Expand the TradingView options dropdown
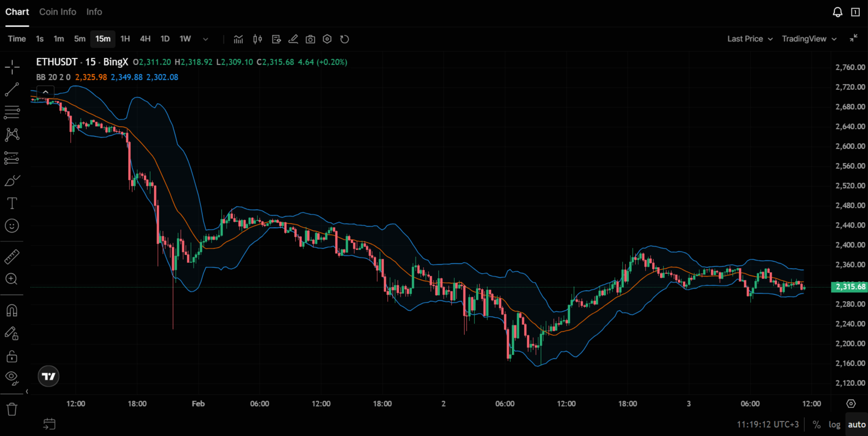The height and width of the screenshot is (436, 868). point(809,39)
